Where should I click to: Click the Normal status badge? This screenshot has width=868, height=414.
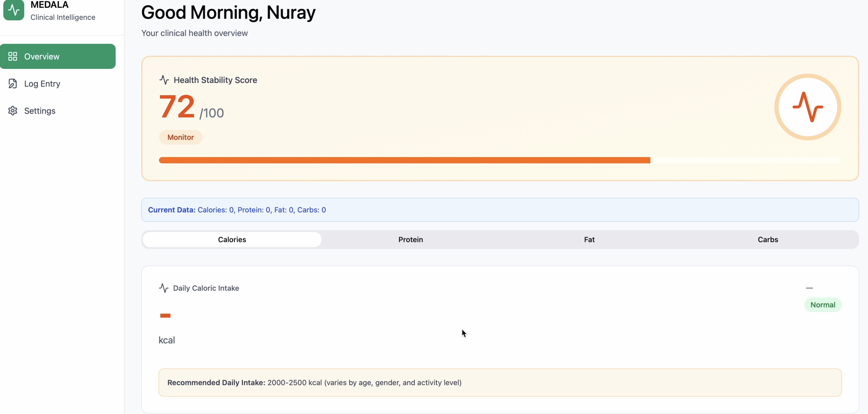[822, 305]
